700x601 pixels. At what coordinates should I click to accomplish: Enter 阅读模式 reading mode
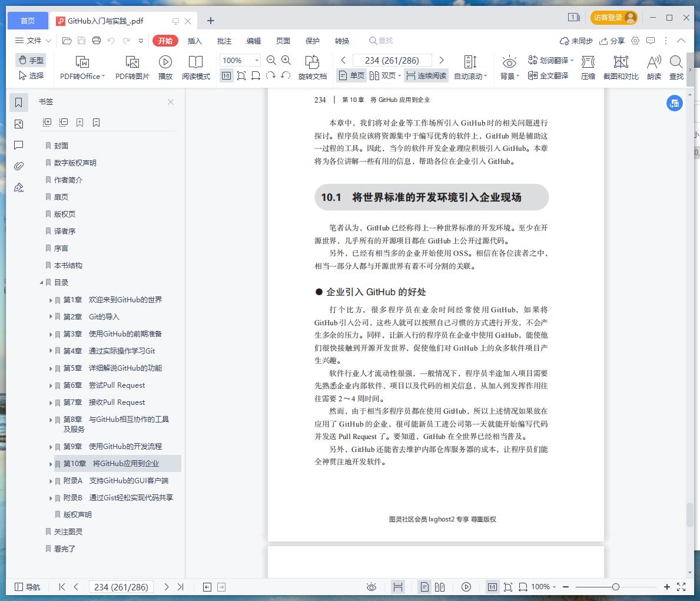195,68
